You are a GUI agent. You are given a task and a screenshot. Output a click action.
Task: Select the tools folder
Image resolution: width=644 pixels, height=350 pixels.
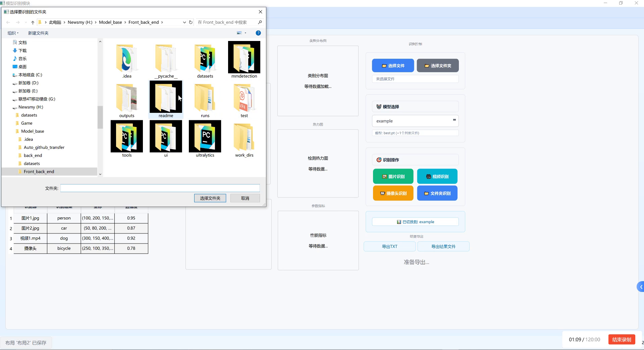pyautogui.click(x=127, y=139)
